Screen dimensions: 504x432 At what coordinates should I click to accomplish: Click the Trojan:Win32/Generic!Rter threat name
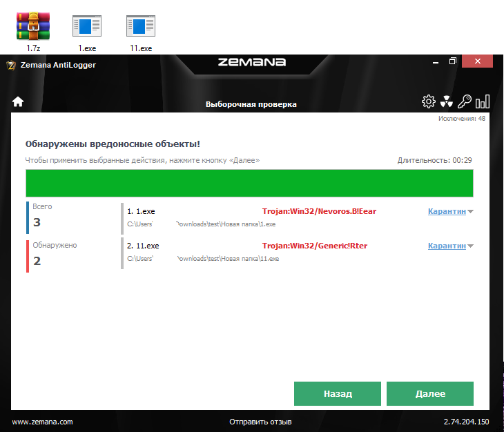pos(315,246)
